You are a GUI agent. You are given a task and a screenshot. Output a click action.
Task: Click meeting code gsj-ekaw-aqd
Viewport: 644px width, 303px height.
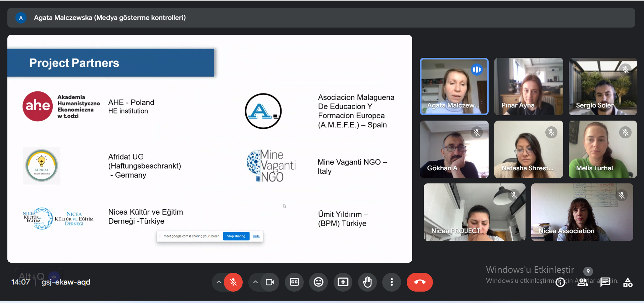(x=66, y=282)
